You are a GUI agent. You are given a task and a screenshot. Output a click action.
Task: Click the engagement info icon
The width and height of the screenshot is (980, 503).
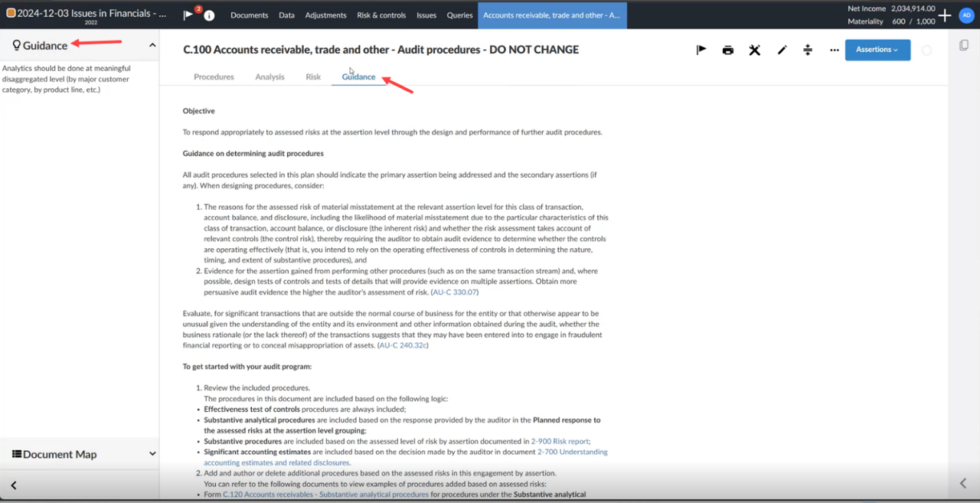pos(209,15)
